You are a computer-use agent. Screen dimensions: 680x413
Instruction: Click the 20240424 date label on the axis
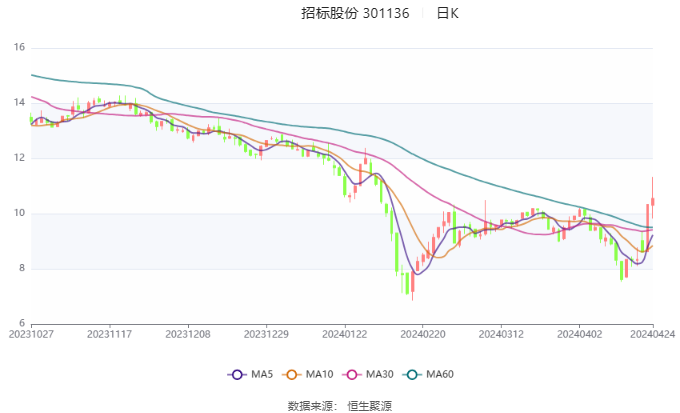pyautogui.click(x=652, y=335)
